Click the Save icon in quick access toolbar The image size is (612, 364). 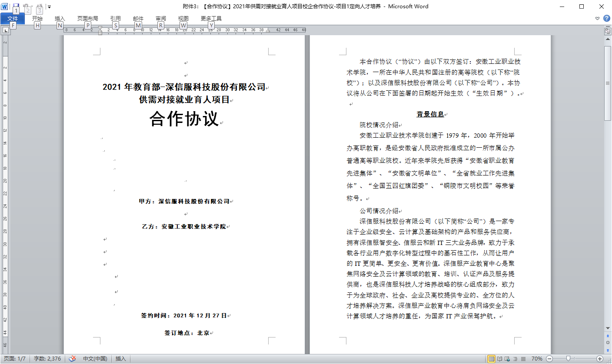point(16,7)
